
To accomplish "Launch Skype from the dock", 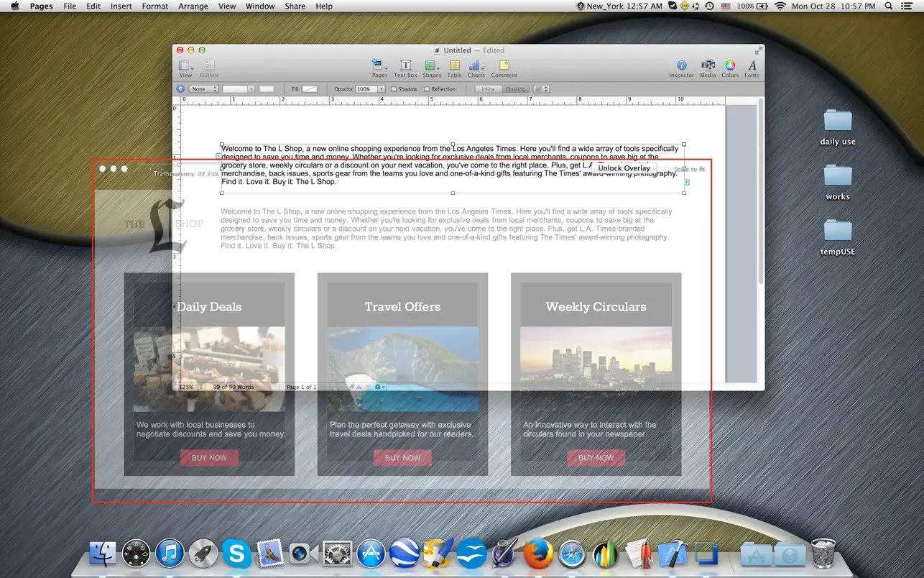I will (x=236, y=553).
